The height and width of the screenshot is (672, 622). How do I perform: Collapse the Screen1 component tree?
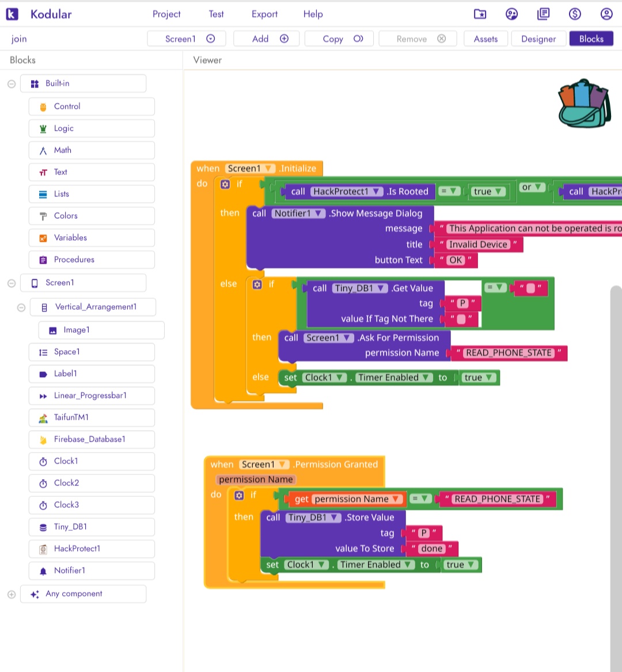[12, 283]
